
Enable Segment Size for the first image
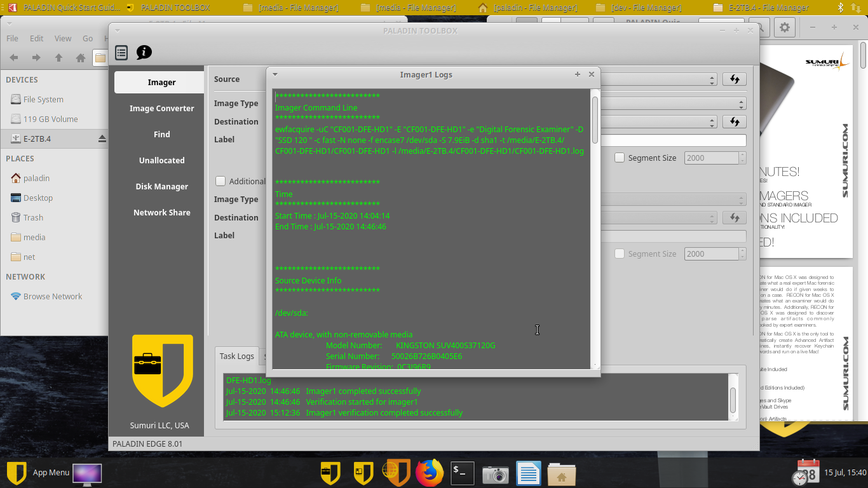(x=620, y=158)
